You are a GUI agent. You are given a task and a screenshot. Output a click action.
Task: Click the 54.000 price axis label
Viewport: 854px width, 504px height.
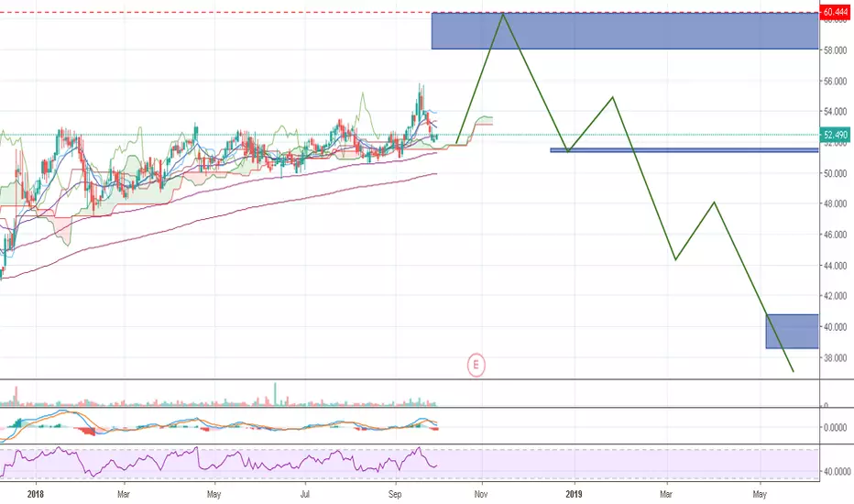[x=835, y=112]
